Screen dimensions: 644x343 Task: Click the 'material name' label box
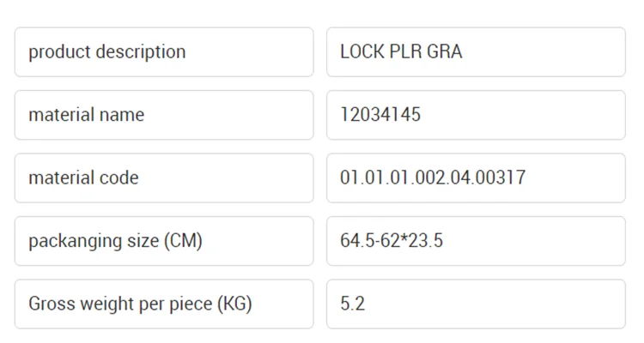[x=163, y=115]
